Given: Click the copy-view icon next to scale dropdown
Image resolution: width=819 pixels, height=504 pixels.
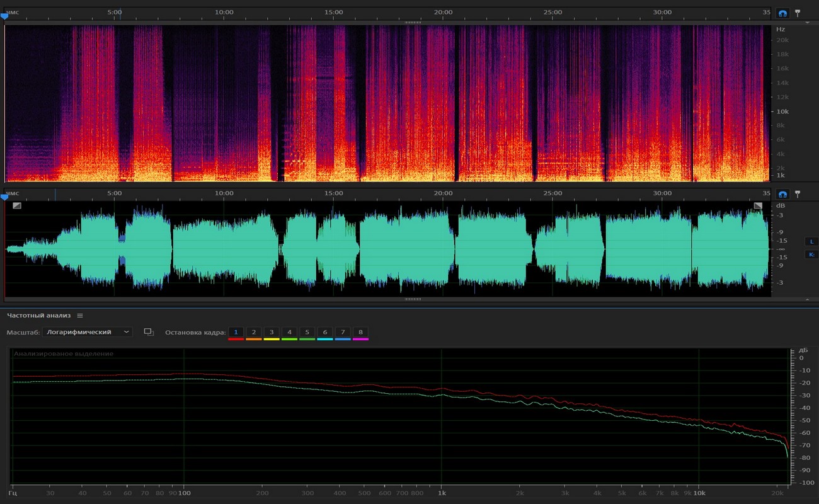Looking at the screenshot, I should [149, 332].
